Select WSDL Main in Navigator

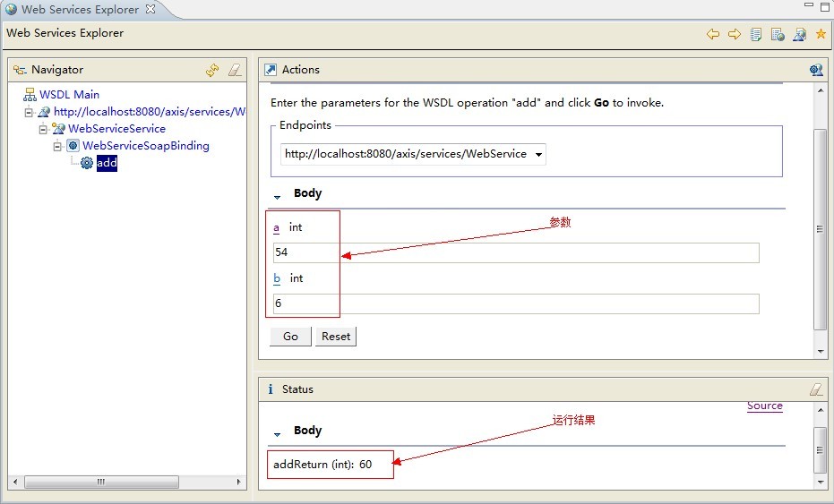[x=69, y=95]
